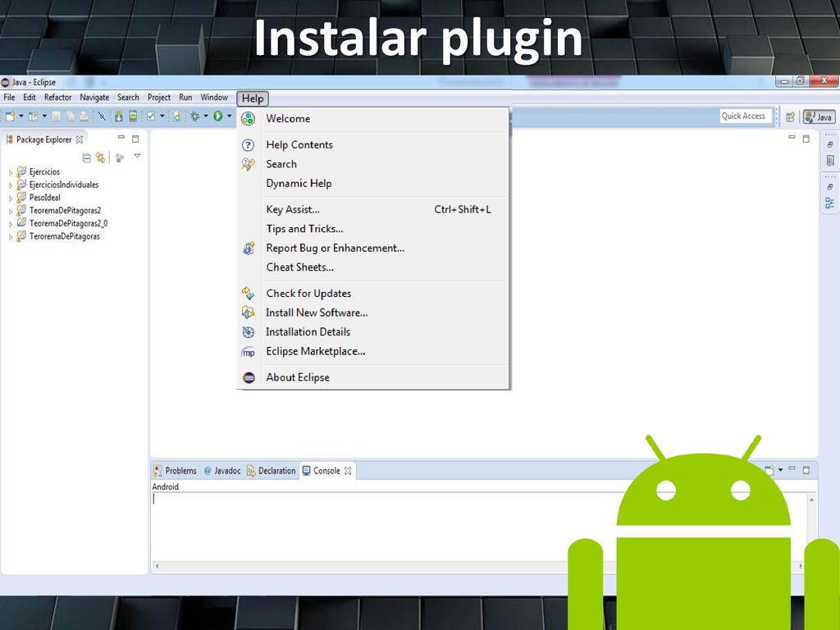Click the Save All toolbar icon
The image size is (840, 630).
tap(71, 116)
